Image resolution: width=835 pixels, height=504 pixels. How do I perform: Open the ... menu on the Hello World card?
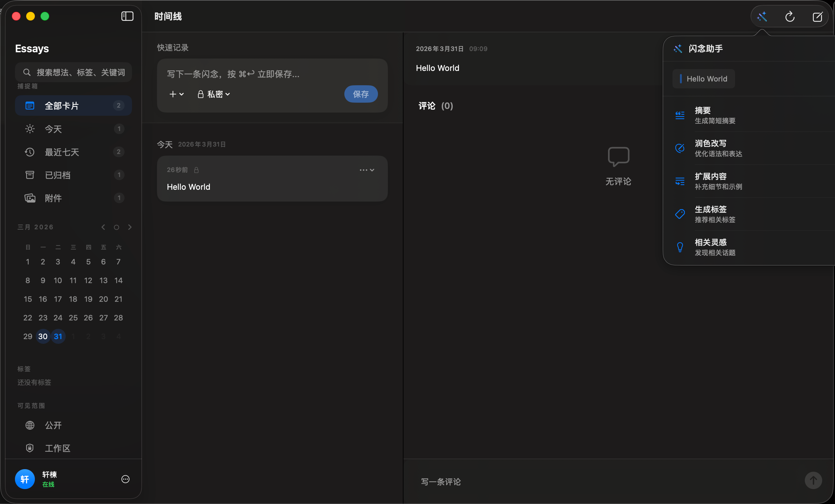(x=363, y=170)
